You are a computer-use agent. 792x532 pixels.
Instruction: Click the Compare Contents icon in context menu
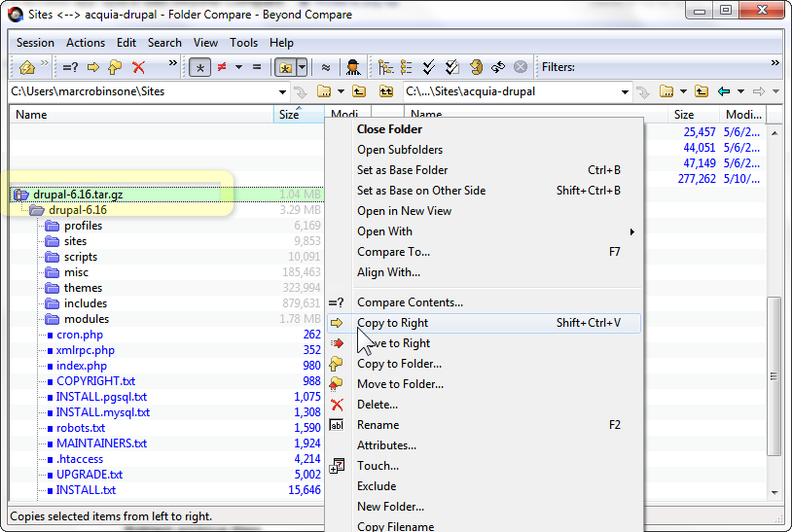pos(336,302)
